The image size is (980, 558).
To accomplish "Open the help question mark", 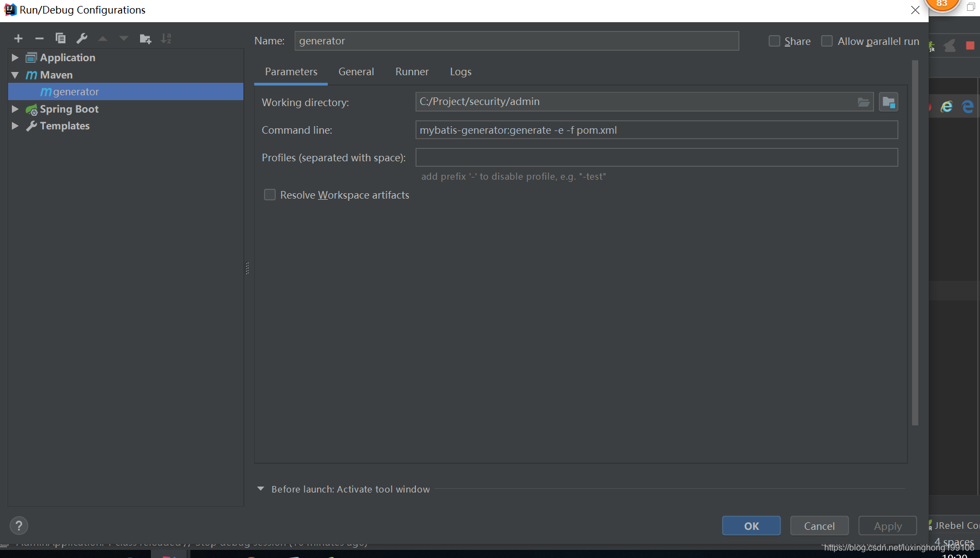I will 19,526.
